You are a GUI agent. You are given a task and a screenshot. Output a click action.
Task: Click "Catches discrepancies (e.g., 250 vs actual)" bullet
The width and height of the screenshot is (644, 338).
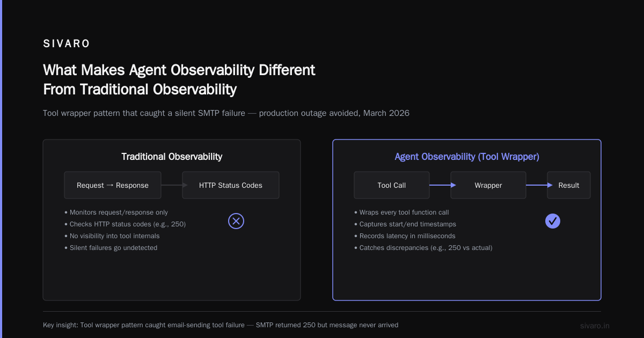[x=423, y=248]
